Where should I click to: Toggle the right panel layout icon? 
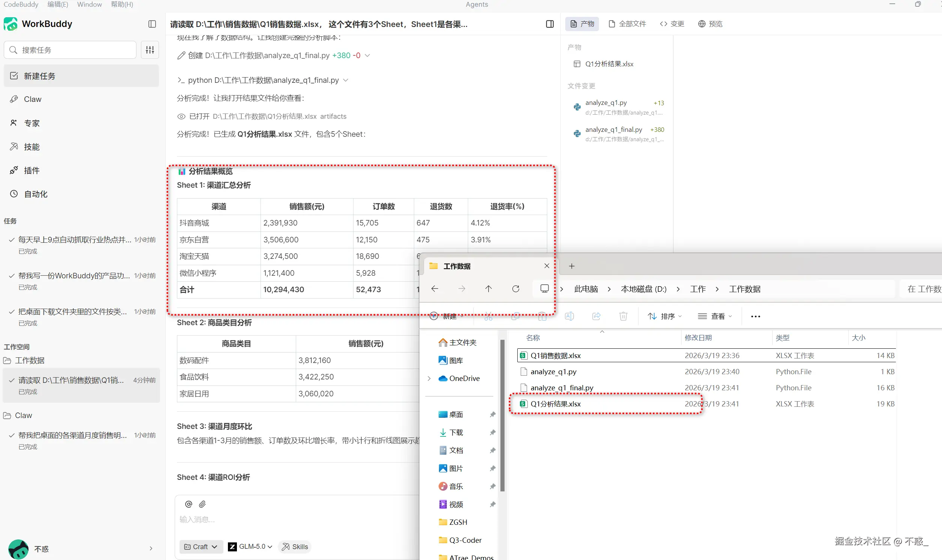550,24
